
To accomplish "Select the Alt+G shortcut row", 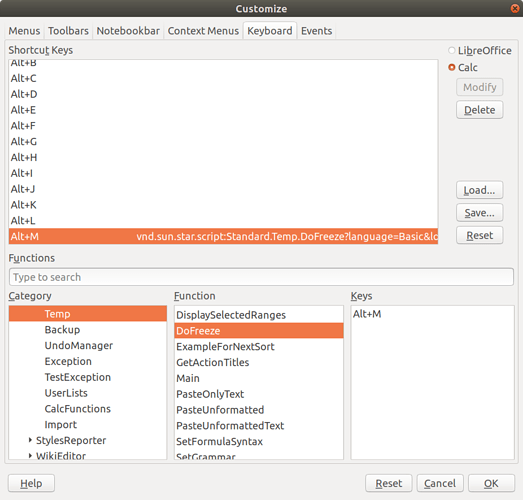I will [223, 141].
